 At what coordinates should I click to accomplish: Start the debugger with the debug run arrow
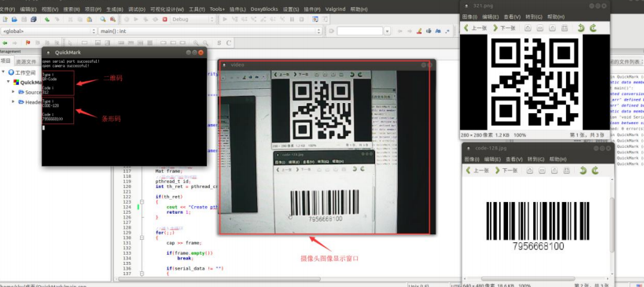[225, 20]
